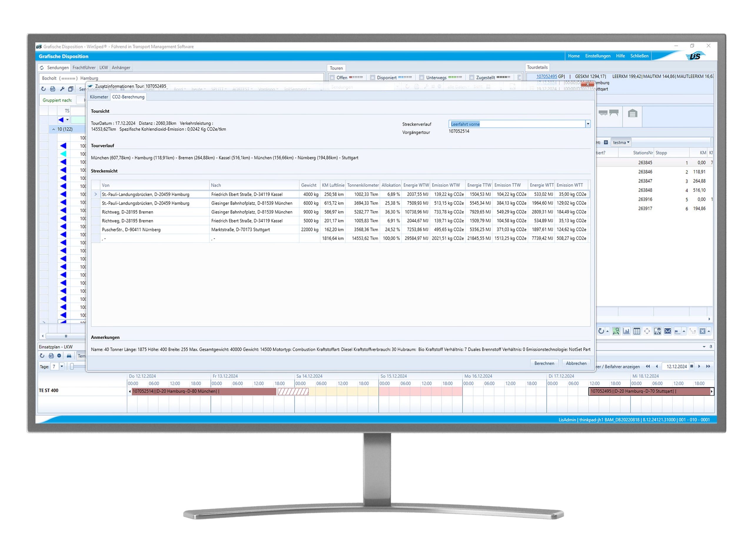Screen dimensions: 756x552
Task: Open the Streckenverlauf dropdown
Action: pyautogui.click(x=588, y=124)
